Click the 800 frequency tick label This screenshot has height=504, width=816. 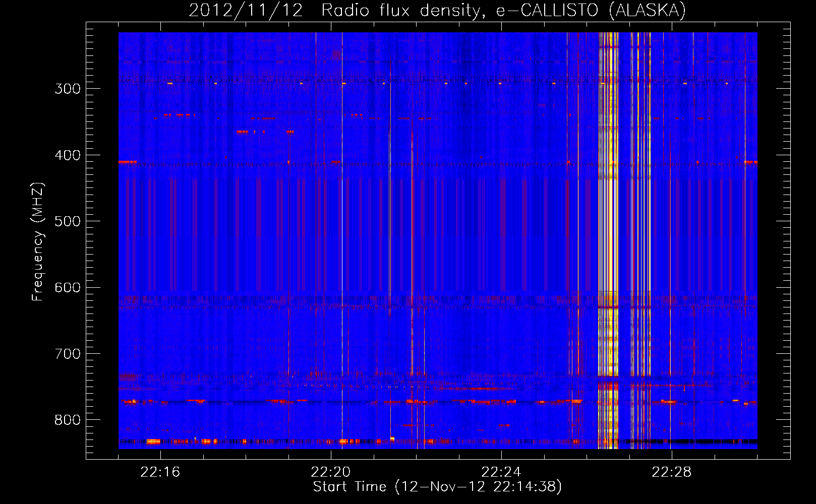click(68, 420)
